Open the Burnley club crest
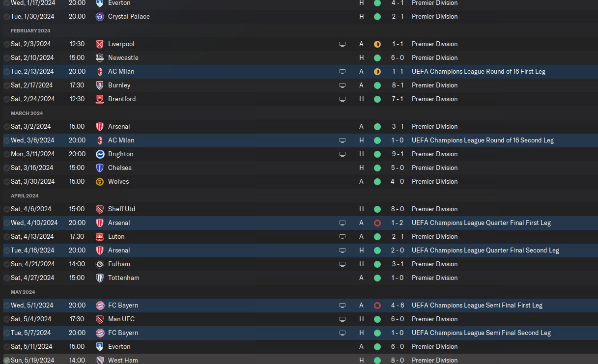 pos(100,85)
